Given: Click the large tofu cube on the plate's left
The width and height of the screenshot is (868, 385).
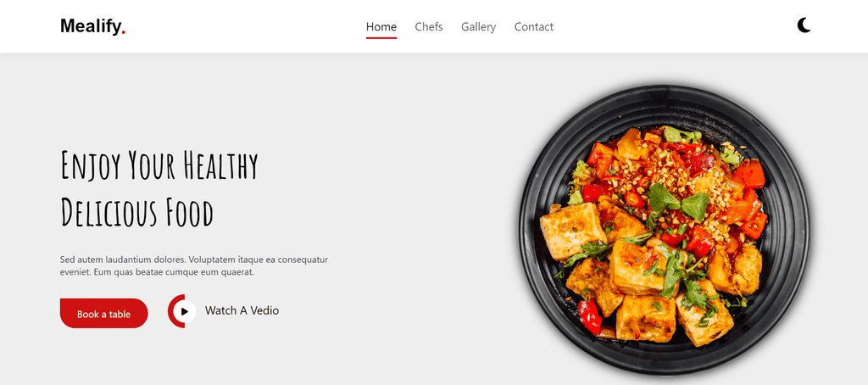Looking at the screenshot, I should point(570,232).
